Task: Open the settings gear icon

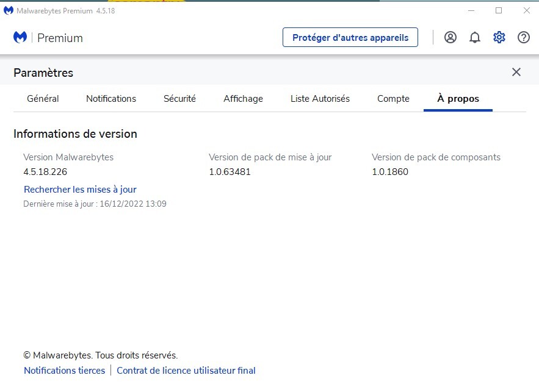Action: [x=499, y=37]
